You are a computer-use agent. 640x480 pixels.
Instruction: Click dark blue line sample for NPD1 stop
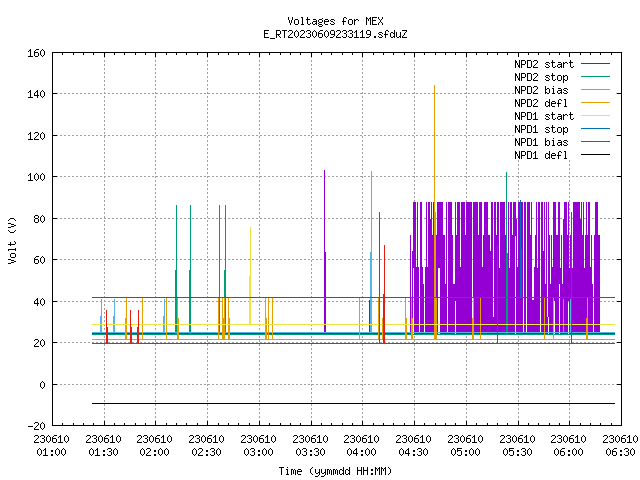point(596,129)
